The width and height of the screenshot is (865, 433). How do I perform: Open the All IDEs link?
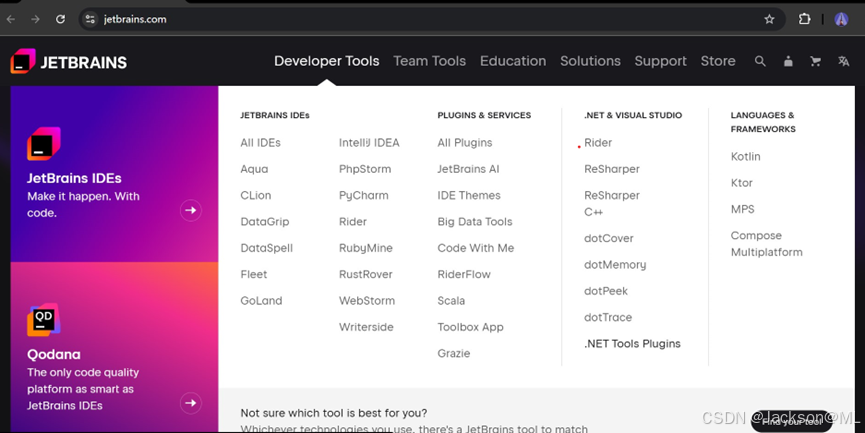point(260,143)
